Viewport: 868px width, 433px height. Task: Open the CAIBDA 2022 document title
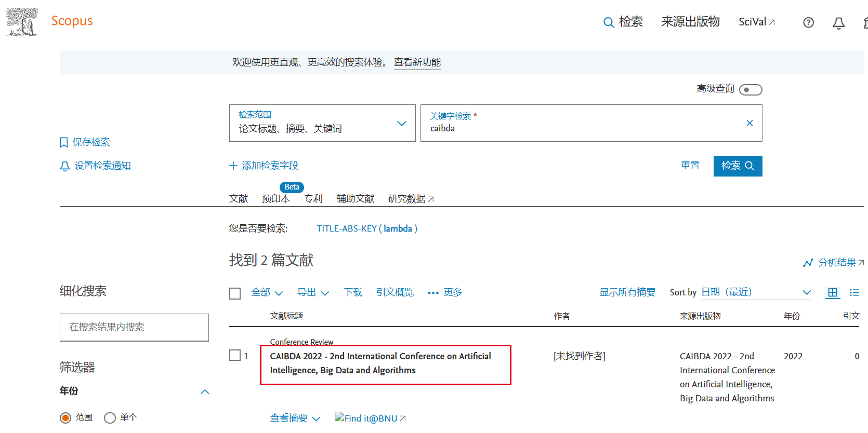[380, 363]
